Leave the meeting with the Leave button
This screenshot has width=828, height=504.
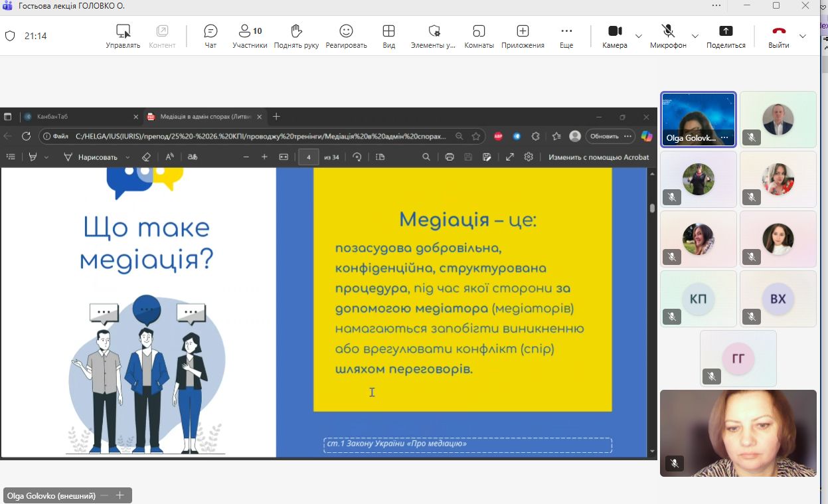(779, 36)
